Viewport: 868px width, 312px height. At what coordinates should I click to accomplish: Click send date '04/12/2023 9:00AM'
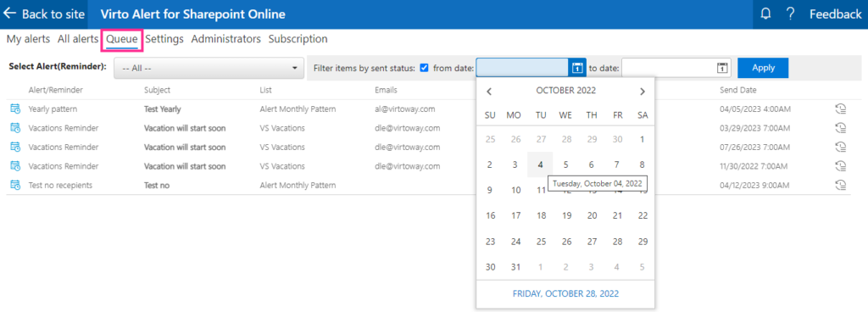coord(755,186)
